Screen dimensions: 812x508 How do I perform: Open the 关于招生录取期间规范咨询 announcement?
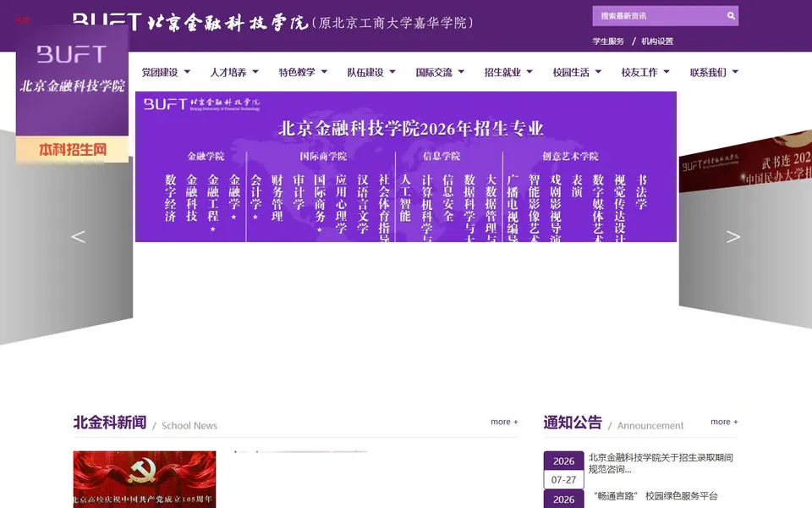click(661, 463)
